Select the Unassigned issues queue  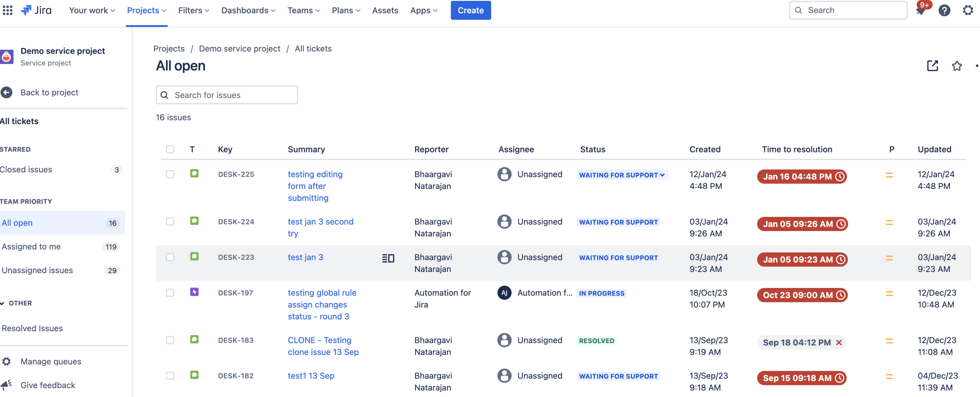click(x=37, y=270)
